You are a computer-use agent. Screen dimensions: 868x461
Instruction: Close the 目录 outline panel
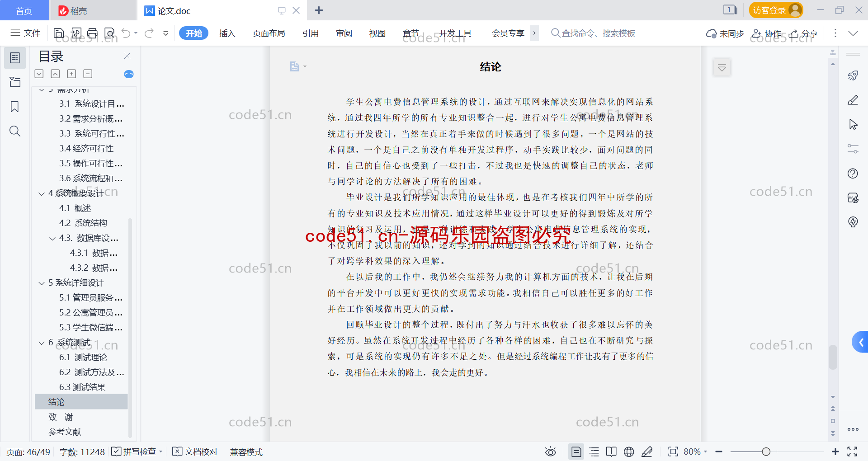[127, 56]
